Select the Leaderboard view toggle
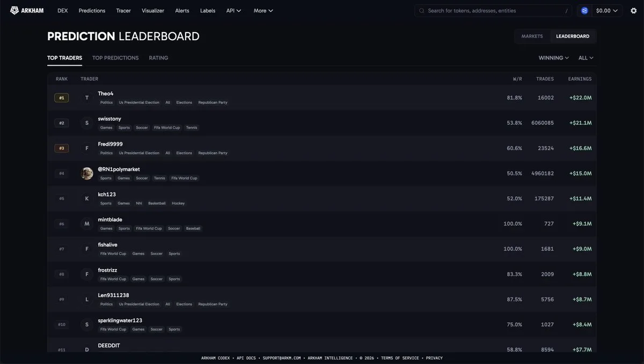The width and height of the screenshot is (644, 364). (573, 36)
